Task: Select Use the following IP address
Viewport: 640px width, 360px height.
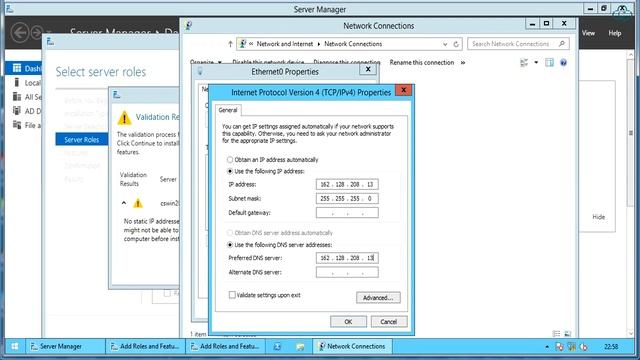Action: coord(230,171)
